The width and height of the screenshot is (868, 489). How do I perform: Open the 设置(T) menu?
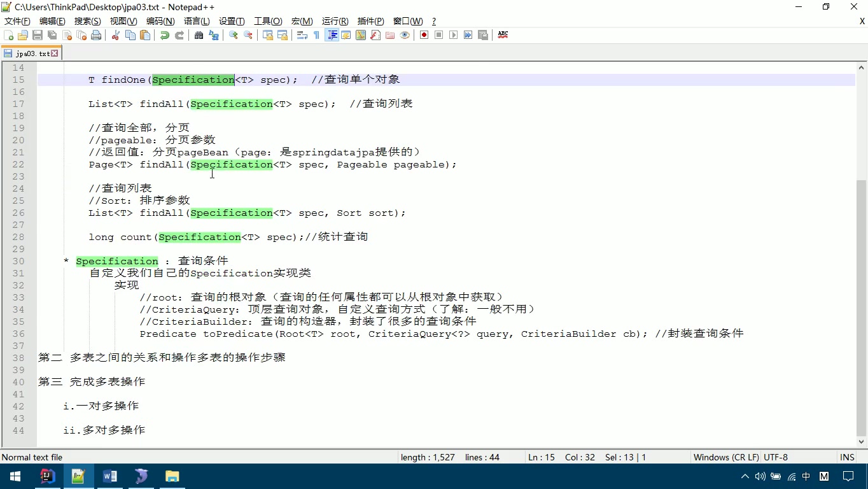tap(232, 21)
